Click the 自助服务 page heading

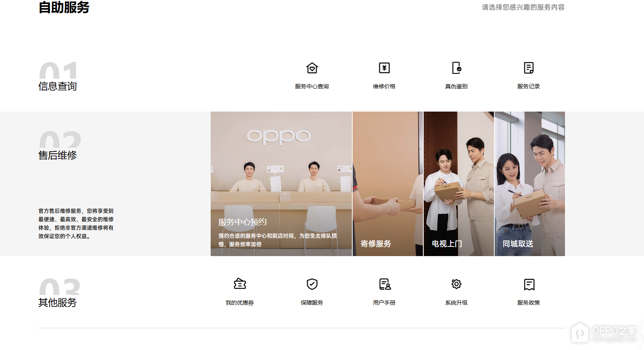pos(64,7)
